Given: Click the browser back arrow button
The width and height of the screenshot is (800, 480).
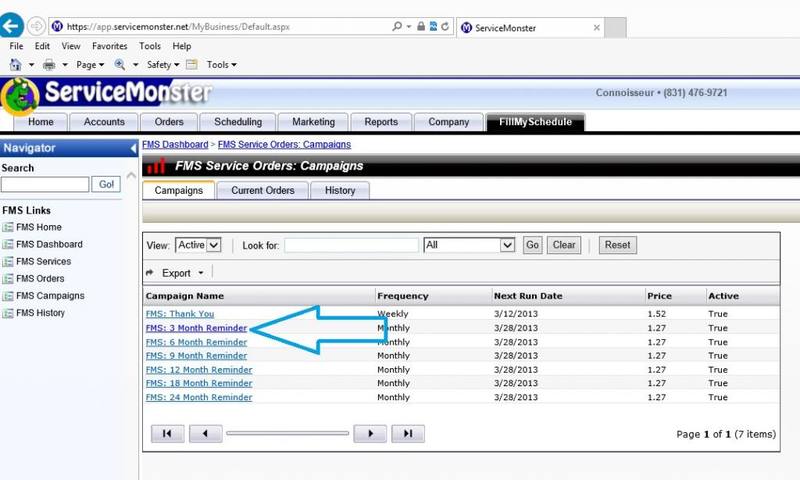Looking at the screenshot, I should [x=13, y=26].
